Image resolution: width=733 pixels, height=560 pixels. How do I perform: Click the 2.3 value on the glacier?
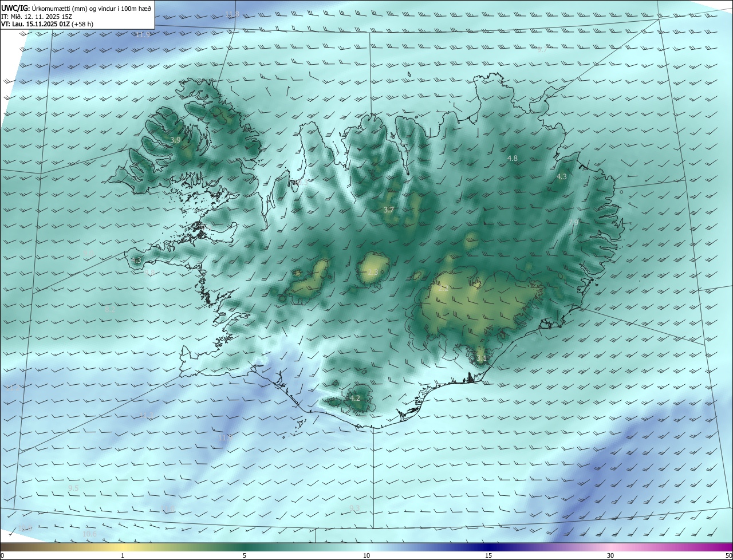[x=373, y=273]
